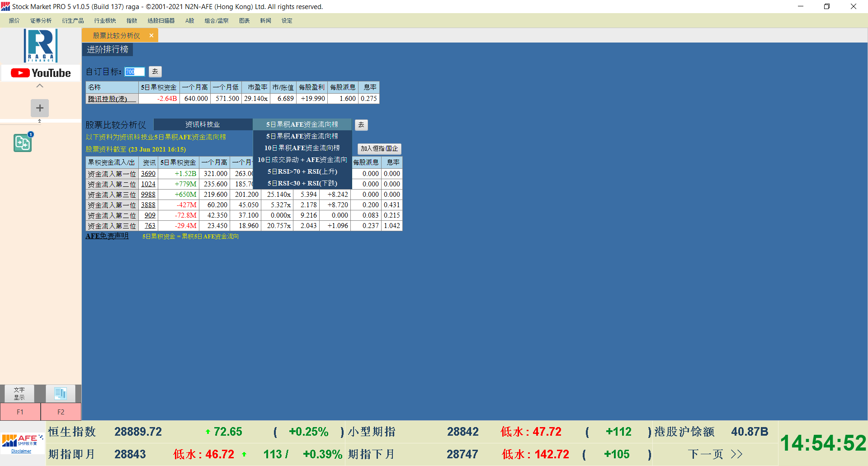
Task: Collapse the sidebar with the up chevron
Action: point(40,86)
